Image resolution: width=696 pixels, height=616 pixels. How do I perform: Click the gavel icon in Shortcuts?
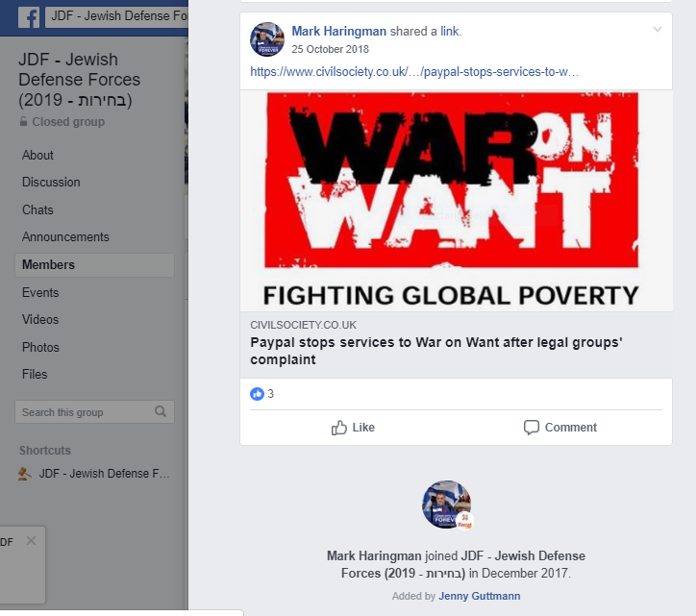pos(24,474)
